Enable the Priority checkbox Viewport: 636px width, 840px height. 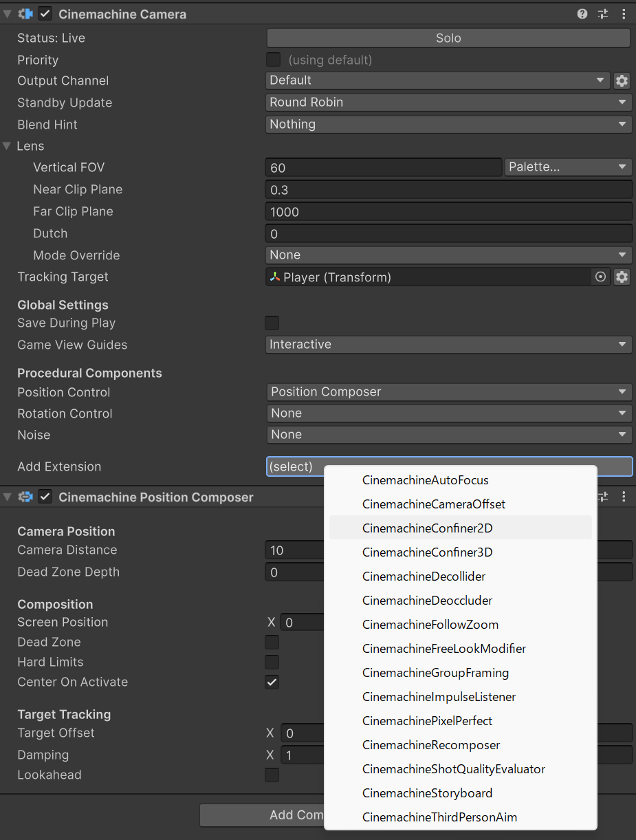(273, 60)
